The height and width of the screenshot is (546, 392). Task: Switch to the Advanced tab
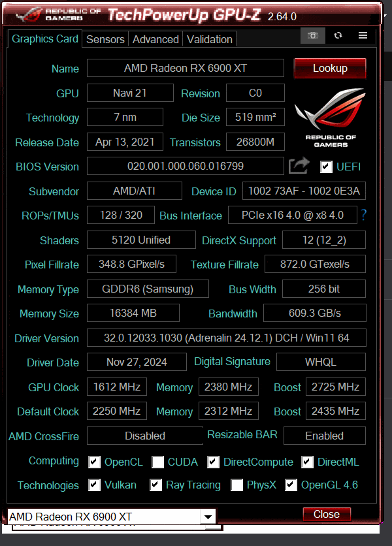coord(155,39)
